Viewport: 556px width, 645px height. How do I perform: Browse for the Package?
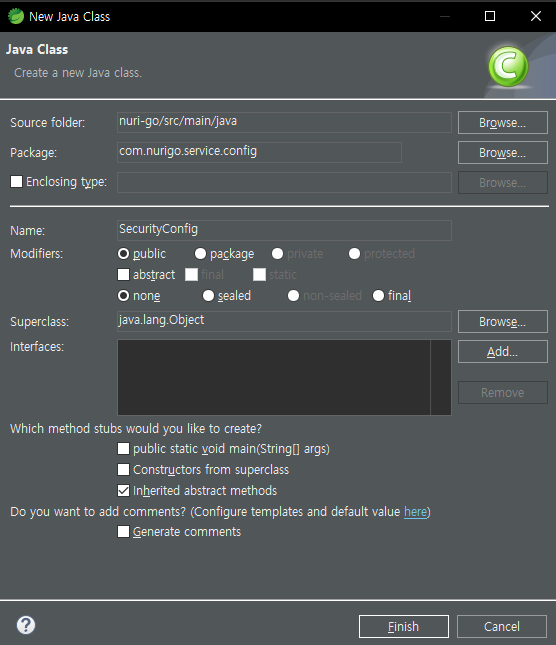503,153
